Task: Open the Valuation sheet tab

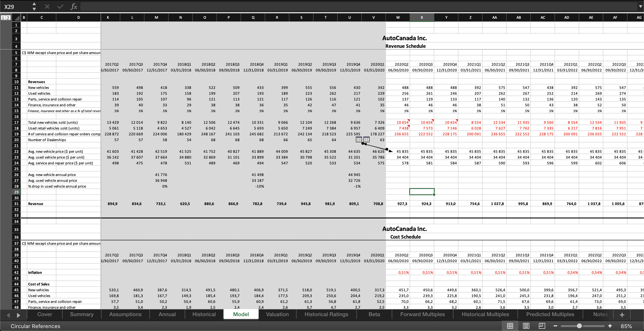Action: coord(277,314)
